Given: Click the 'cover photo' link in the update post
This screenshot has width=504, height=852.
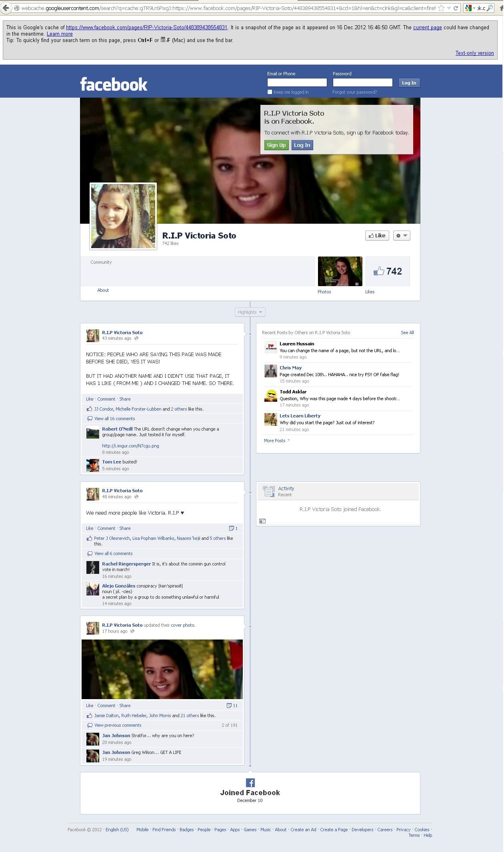Looking at the screenshot, I should click(x=183, y=625).
